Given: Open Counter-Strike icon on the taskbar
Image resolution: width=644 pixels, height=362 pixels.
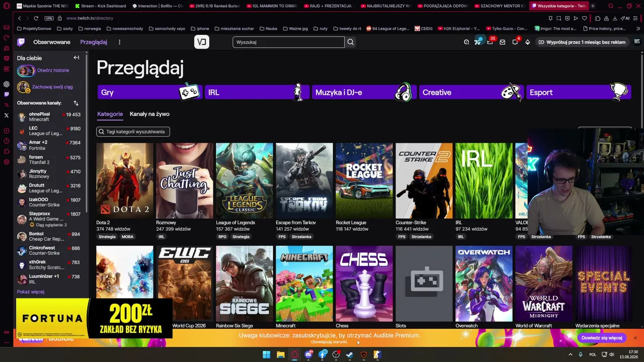Looking at the screenshot, I should tap(377, 354).
